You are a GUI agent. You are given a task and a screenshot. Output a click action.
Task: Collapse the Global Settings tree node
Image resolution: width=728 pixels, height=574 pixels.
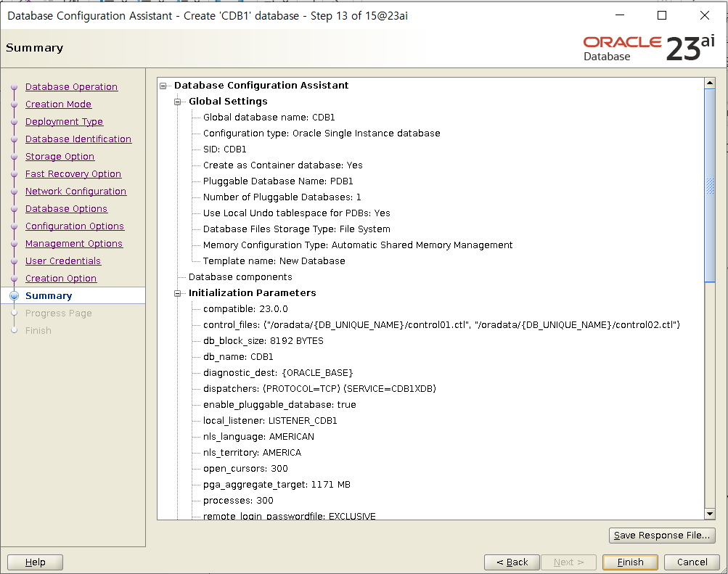(x=177, y=102)
